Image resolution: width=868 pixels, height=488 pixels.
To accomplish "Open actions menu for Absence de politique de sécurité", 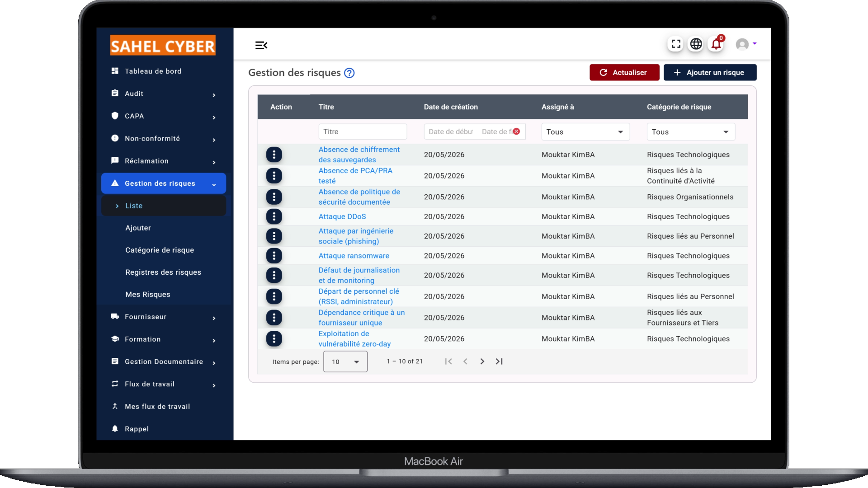I will point(274,197).
